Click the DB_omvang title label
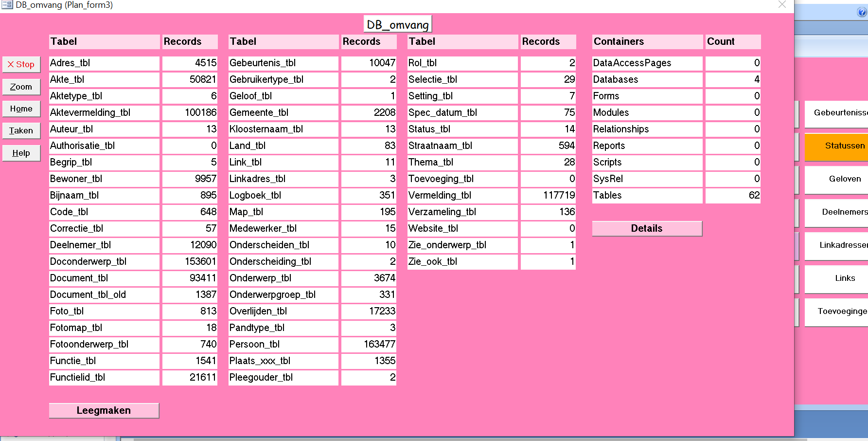This screenshot has width=868, height=441. coord(397,24)
